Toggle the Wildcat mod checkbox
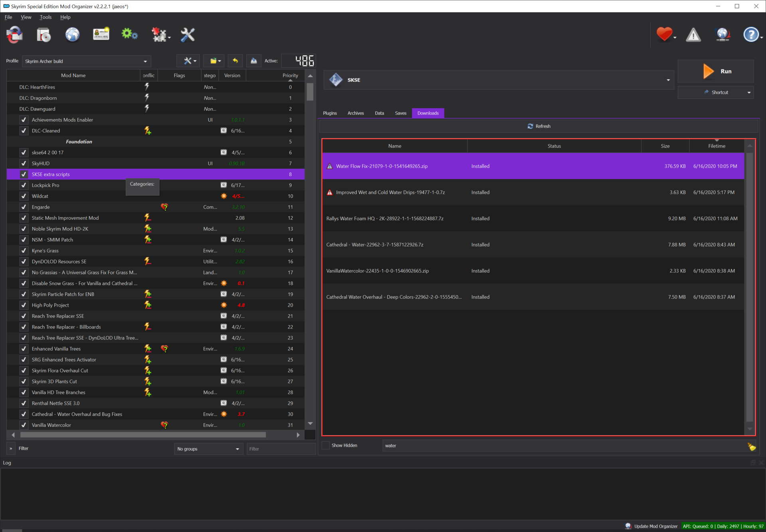The height and width of the screenshot is (532, 766). point(24,196)
